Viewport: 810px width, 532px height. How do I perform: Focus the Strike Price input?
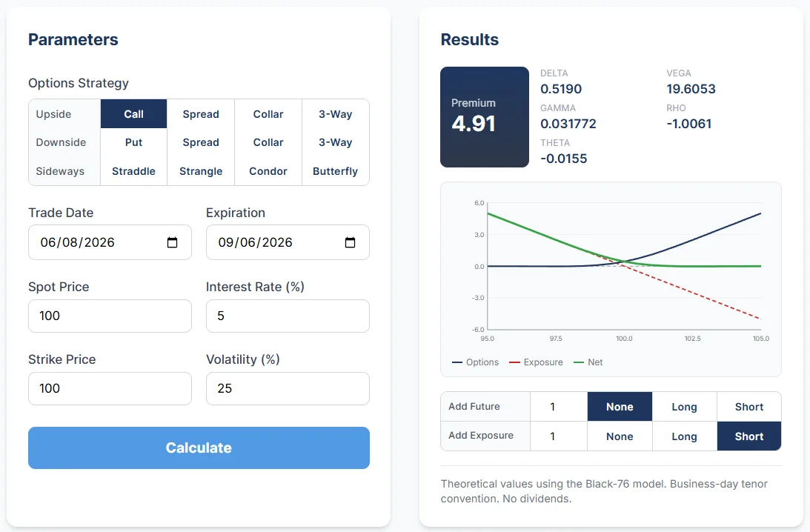click(110, 388)
